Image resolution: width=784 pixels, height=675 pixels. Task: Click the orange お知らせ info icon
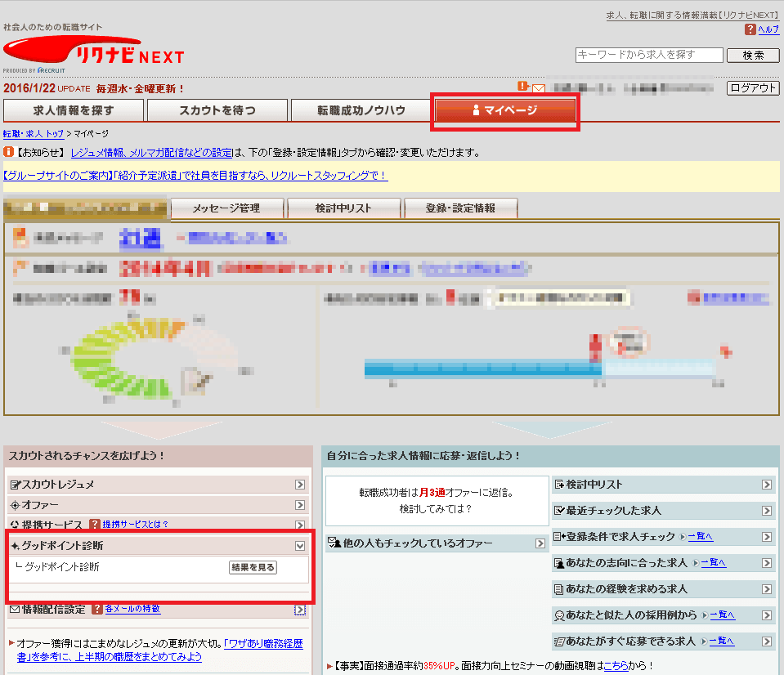[x=8, y=151]
